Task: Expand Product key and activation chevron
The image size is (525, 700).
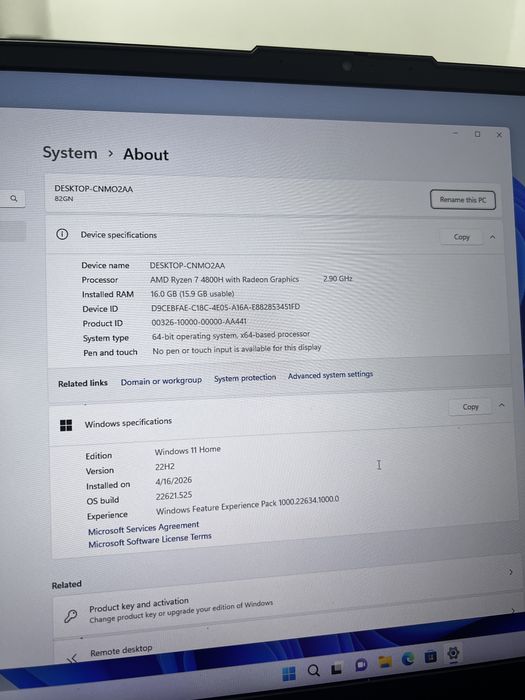Action: tap(512, 610)
